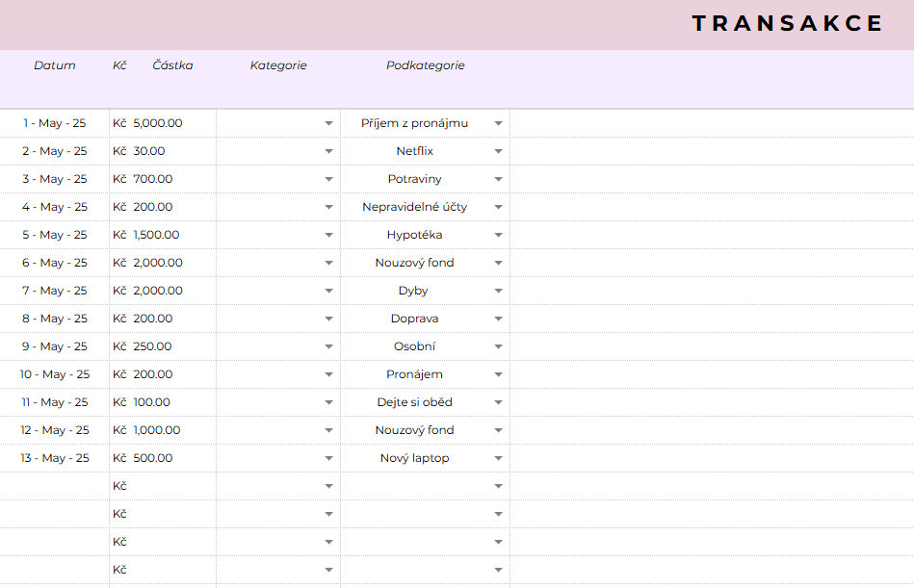Select the Kategorie column header
914x588 pixels.
pyautogui.click(x=278, y=65)
